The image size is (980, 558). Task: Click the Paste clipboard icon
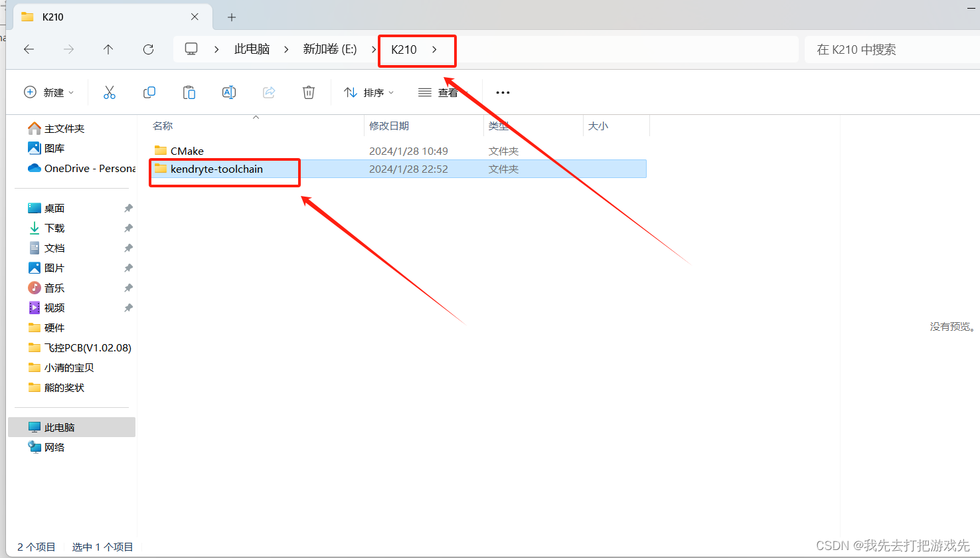(x=189, y=92)
